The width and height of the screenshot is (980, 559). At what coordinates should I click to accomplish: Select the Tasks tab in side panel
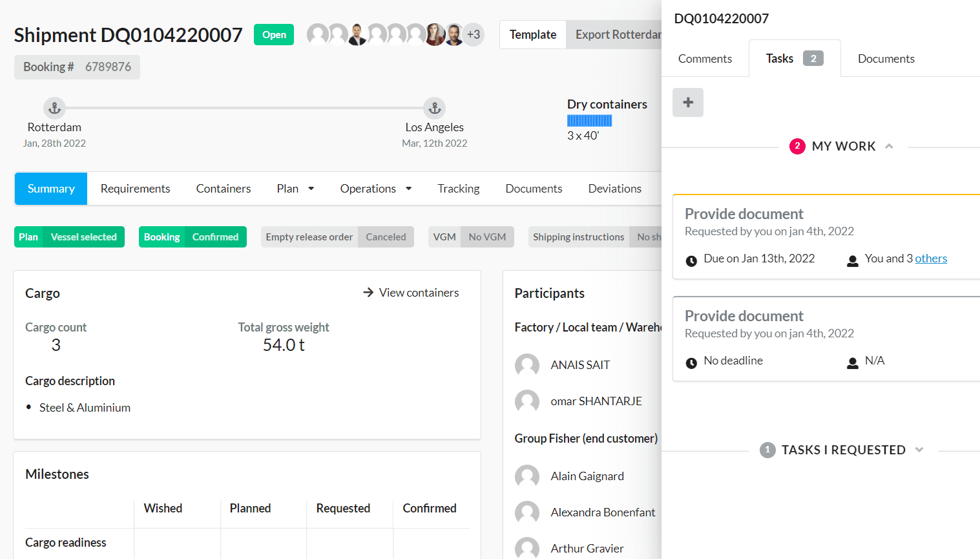point(795,59)
